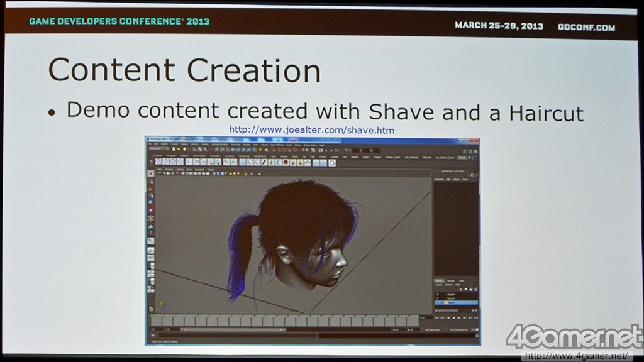This screenshot has height=362, width=644.
Task: Choose the Move tool in the toolbox
Action: tap(151, 196)
